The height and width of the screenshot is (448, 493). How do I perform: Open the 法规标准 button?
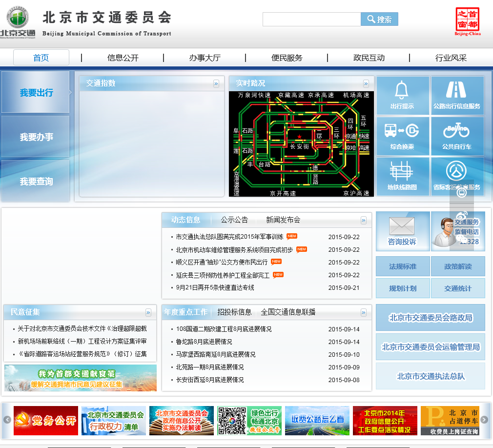point(403,266)
